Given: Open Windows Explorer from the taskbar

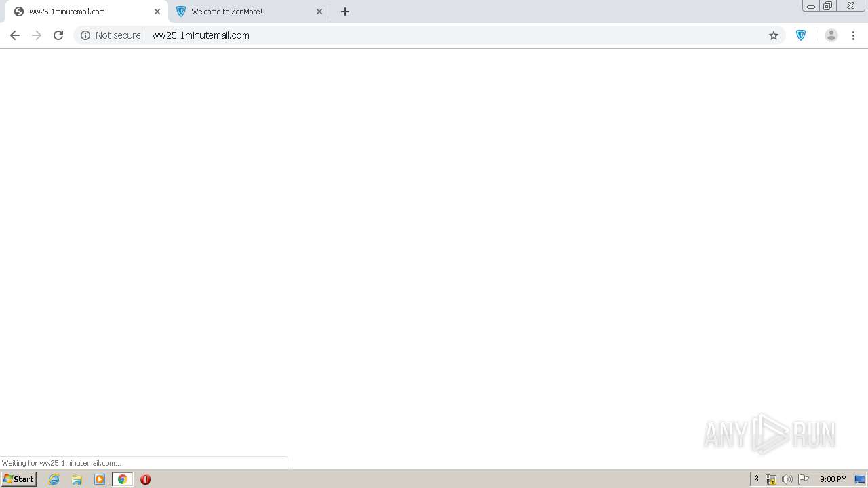Looking at the screenshot, I should pyautogui.click(x=77, y=479).
